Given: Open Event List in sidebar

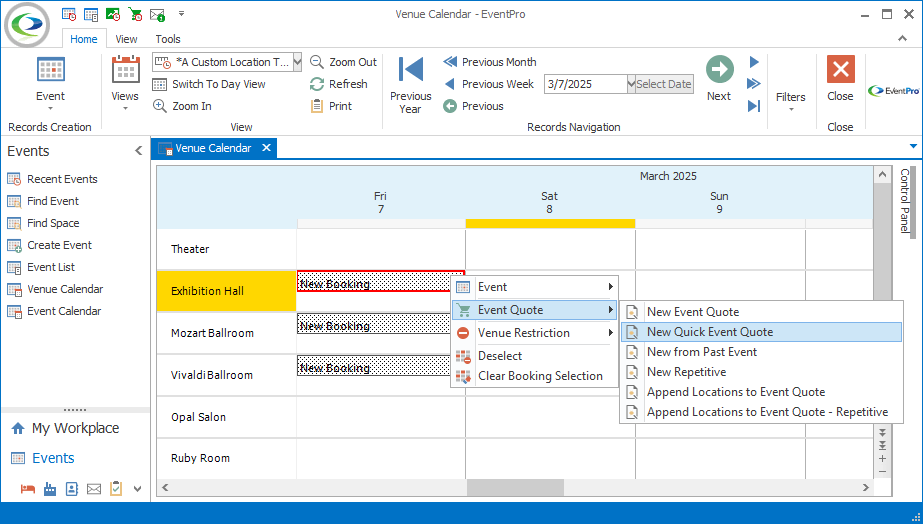Looking at the screenshot, I should [41, 267].
